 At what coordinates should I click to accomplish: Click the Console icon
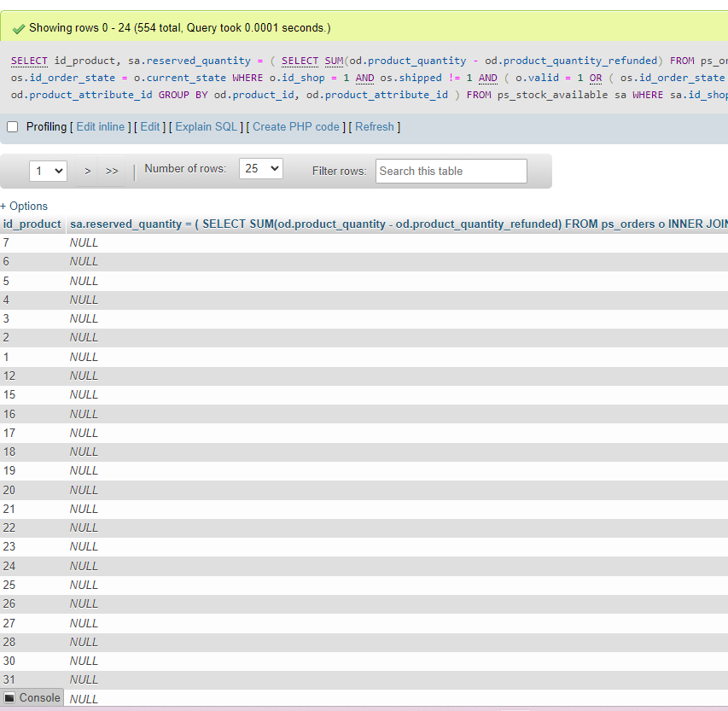point(9,698)
